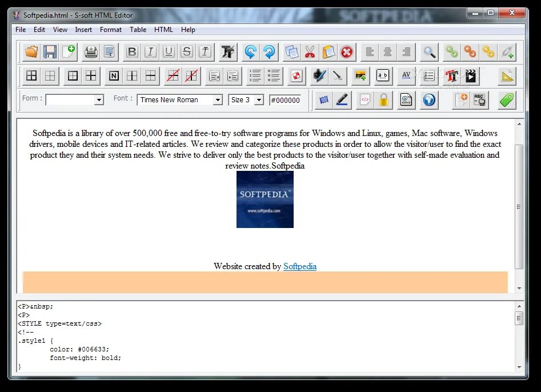Click the yellow chain link icon

(488, 52)
